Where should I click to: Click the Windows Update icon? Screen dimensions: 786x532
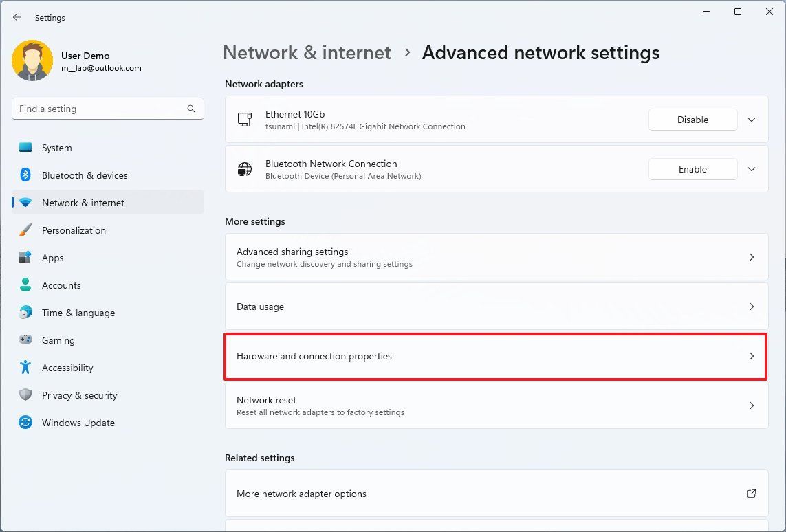pyautogui.click(x=25, y=423)
